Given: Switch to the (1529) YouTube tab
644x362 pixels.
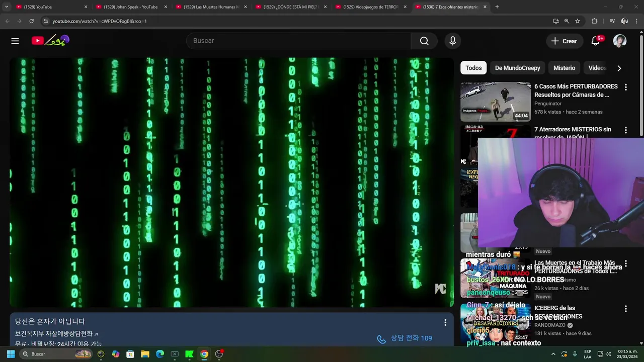Looking at the screenshot, I should pos(49,7).
